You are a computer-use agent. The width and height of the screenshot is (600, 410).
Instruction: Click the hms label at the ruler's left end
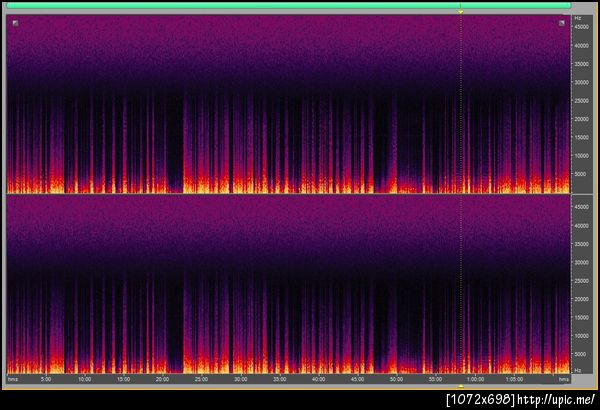(13, 379)
